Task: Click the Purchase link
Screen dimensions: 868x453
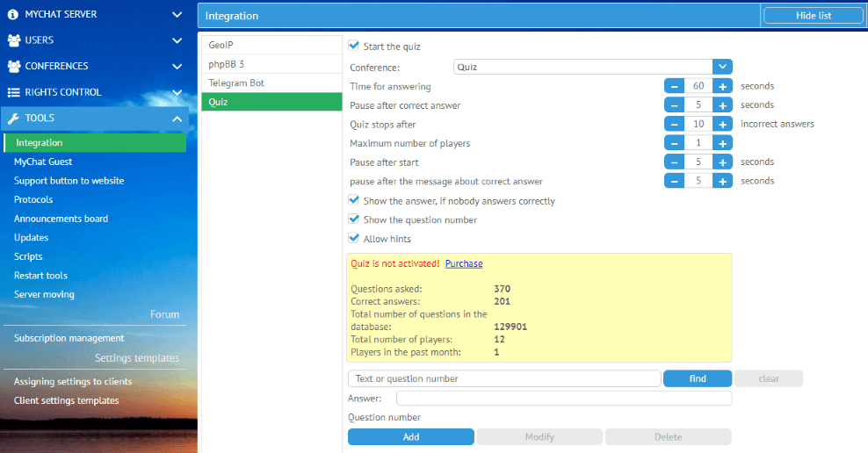Action: (x=464, y=263)
